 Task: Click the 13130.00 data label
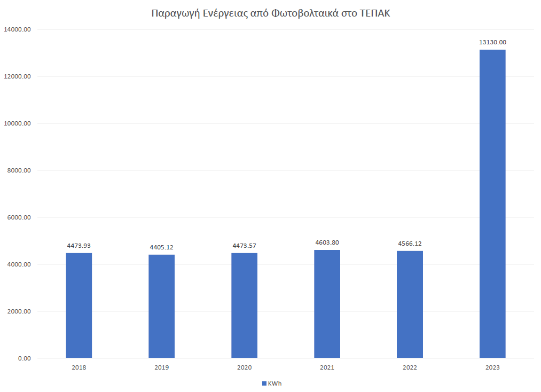pos(492,42)
